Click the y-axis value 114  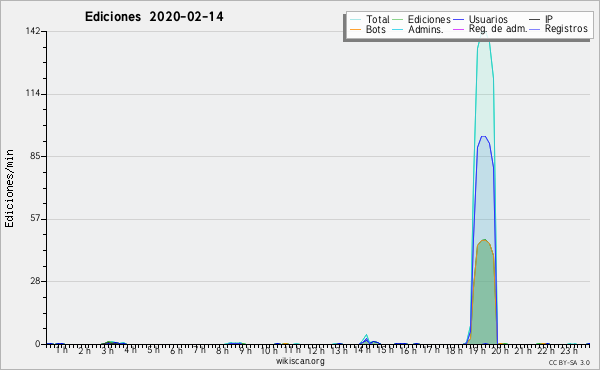coord(33,93)
